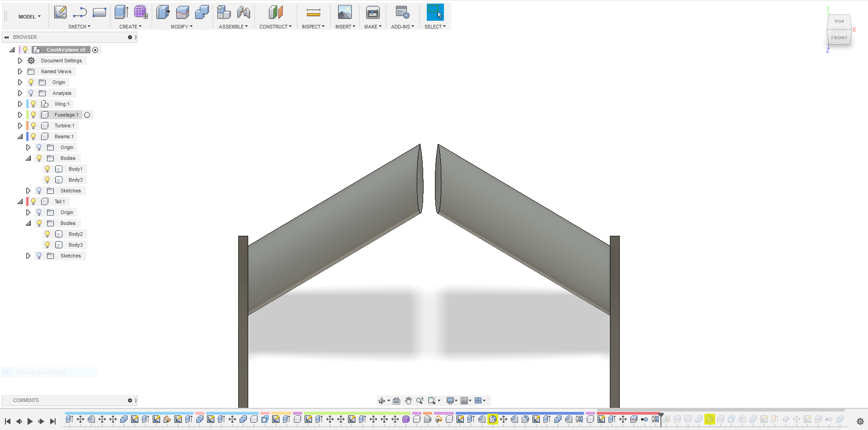Image resolution: width=868 pixels, height=430 pixels.
Task: Toggle visibility of Body1 under Beams
Action: coord(47,169)
